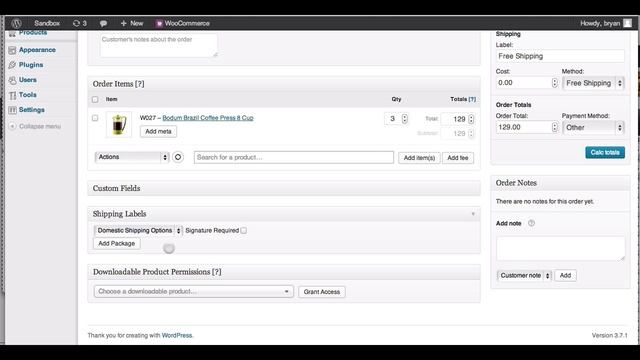Collapse Shipping Labels panel arrow
The height and width of the screenshot is (360, 640).
point(473,214)
